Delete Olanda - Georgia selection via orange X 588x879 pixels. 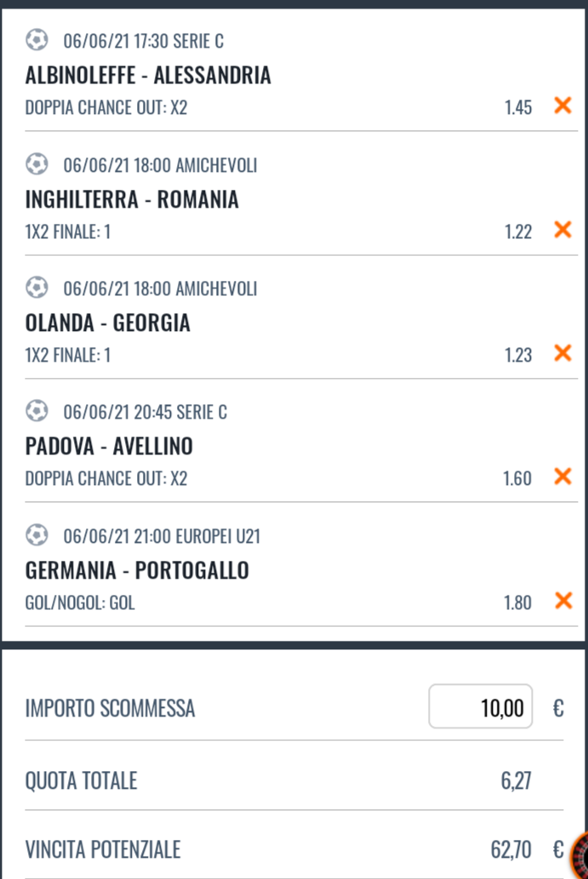coord(562,352)
